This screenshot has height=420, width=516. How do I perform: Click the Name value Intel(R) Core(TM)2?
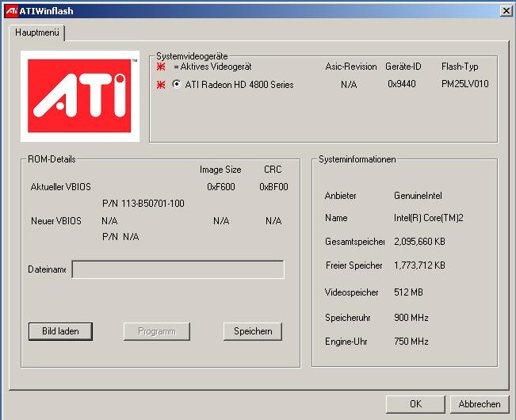point(429,218)
